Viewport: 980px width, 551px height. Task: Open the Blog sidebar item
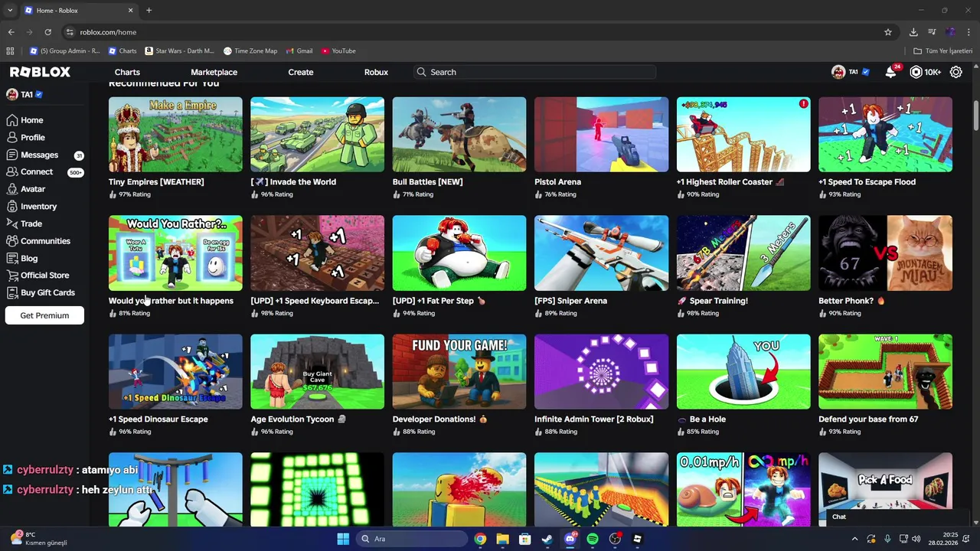(x=22, y=258)
